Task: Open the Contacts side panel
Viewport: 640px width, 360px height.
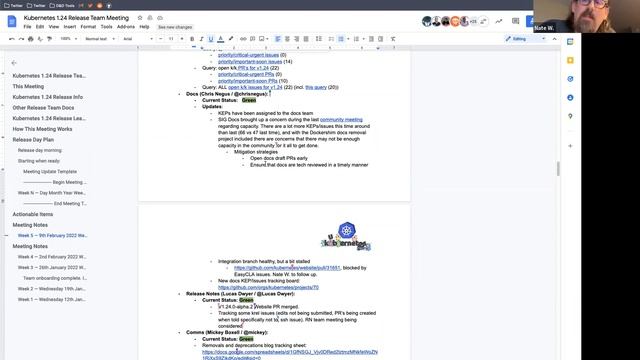Action: point(570,98)
